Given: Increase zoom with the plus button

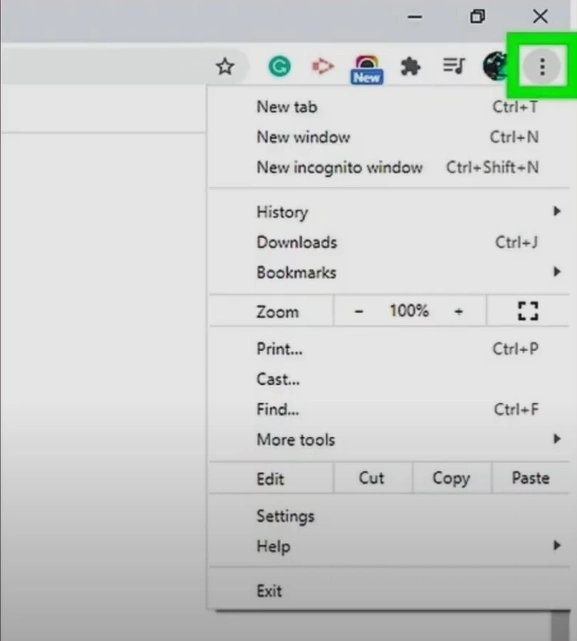Looking at the screenshot, I should tap(458, 312).
